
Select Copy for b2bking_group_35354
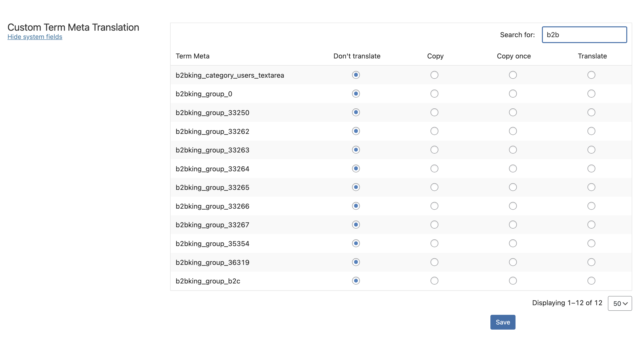435,243
